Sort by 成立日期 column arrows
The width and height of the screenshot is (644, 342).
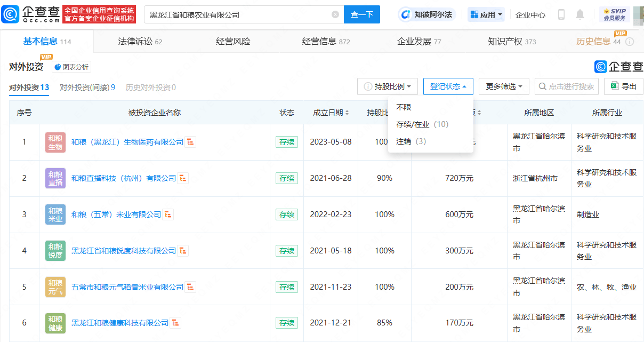(347, 113)
